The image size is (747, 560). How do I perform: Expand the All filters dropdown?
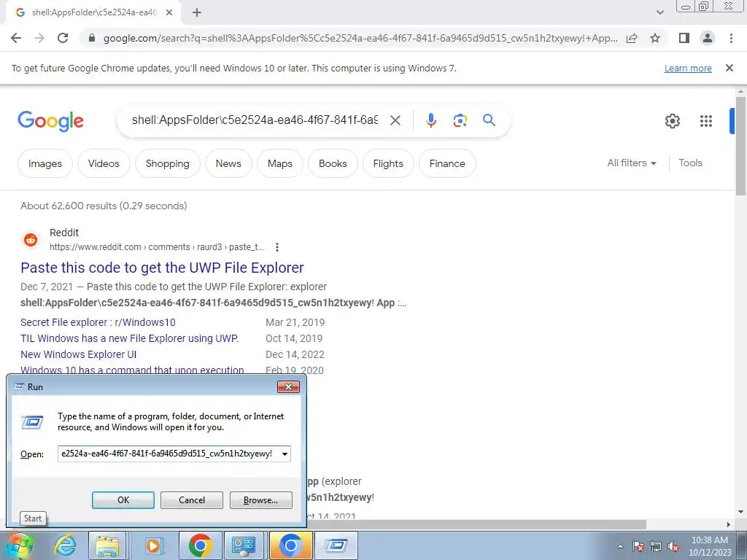click(632, 163)
